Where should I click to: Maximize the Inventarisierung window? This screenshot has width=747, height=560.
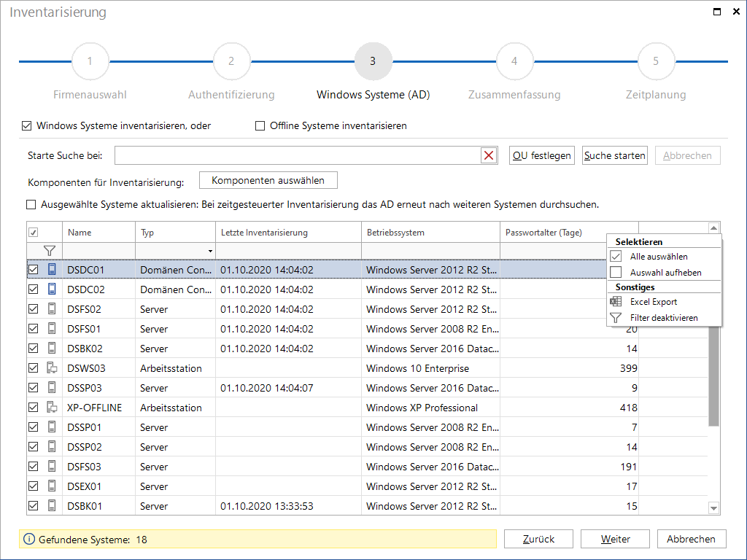717,12
